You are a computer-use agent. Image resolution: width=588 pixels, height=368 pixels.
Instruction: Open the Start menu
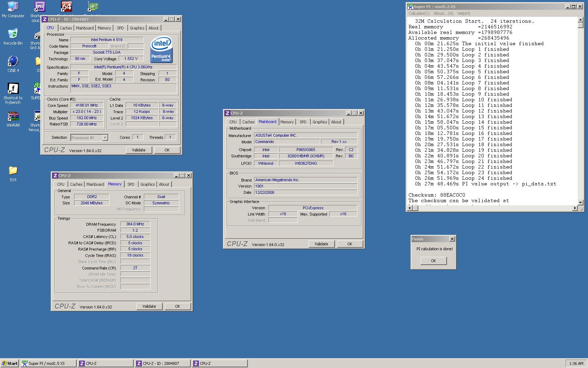9,363
